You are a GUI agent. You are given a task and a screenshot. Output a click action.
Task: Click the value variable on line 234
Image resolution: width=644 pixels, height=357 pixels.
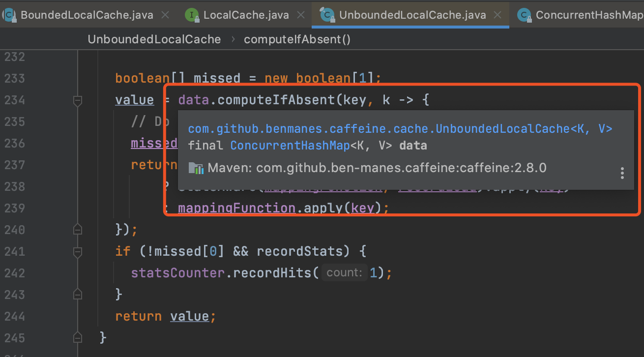click(x=134, y=100)
